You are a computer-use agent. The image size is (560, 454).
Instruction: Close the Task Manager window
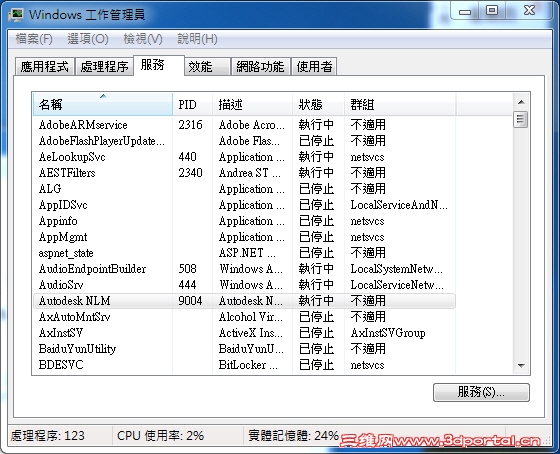[530, 11]
